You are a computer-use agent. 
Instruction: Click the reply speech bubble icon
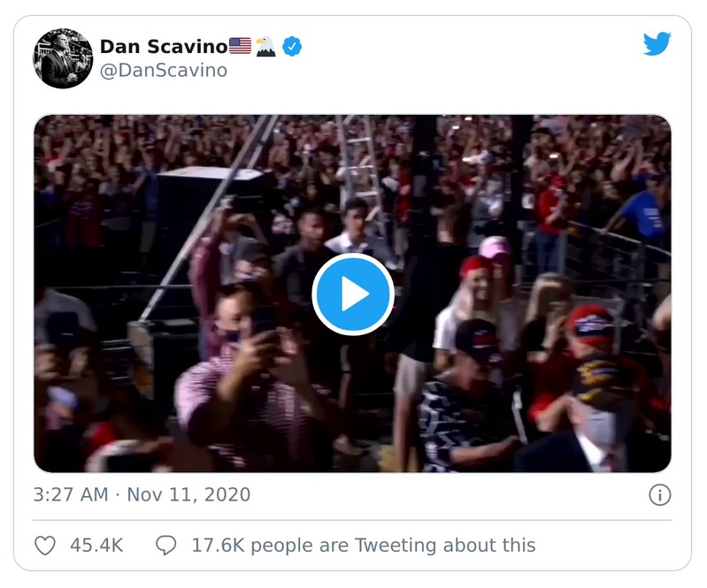pos(165,546)
